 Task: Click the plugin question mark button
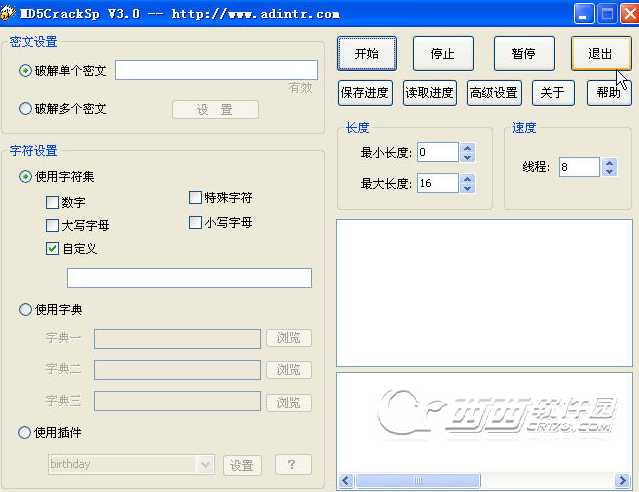click(293, 465)
